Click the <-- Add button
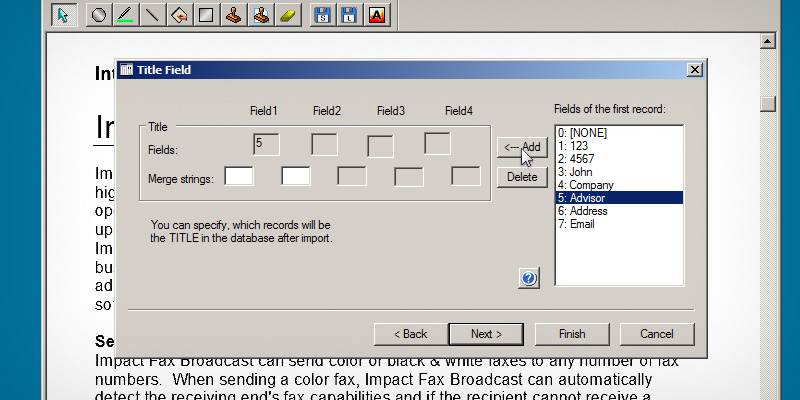This screenshot has height=400, width=800. click(x=522, y=147)
